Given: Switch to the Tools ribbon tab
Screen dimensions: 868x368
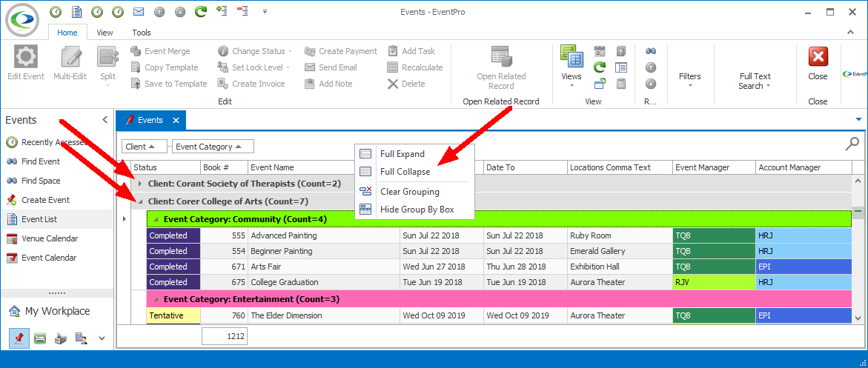Looking at the screenshot, I should 141,32.
